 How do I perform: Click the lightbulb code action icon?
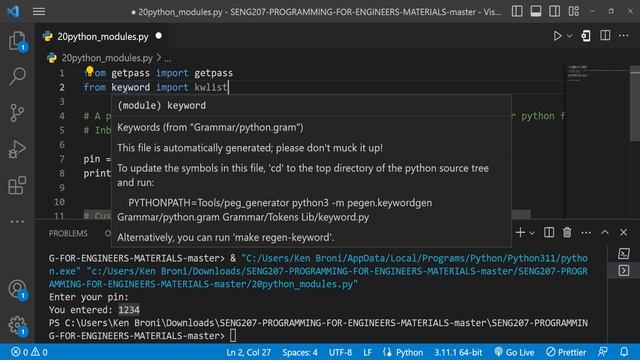click(89, 71)
